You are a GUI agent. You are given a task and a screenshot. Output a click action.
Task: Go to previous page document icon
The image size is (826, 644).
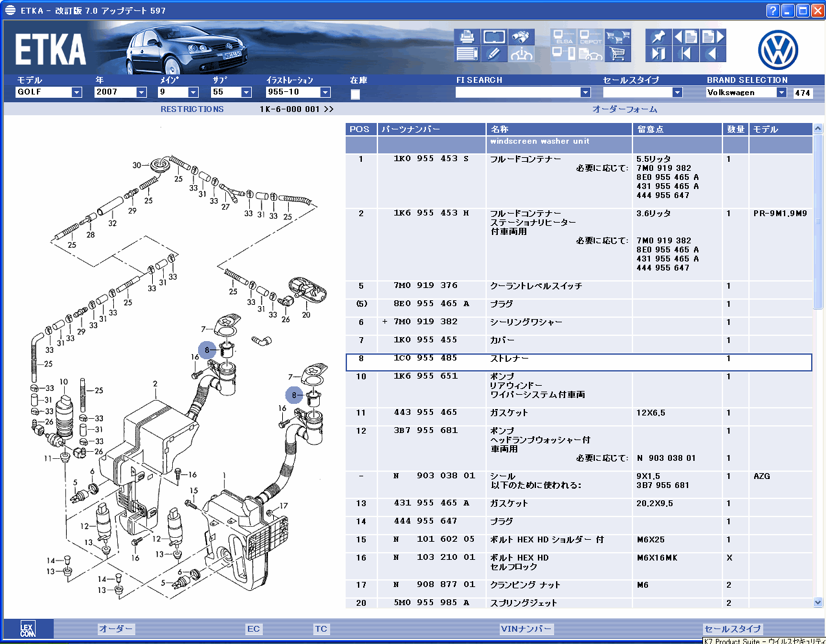(686, 37)
